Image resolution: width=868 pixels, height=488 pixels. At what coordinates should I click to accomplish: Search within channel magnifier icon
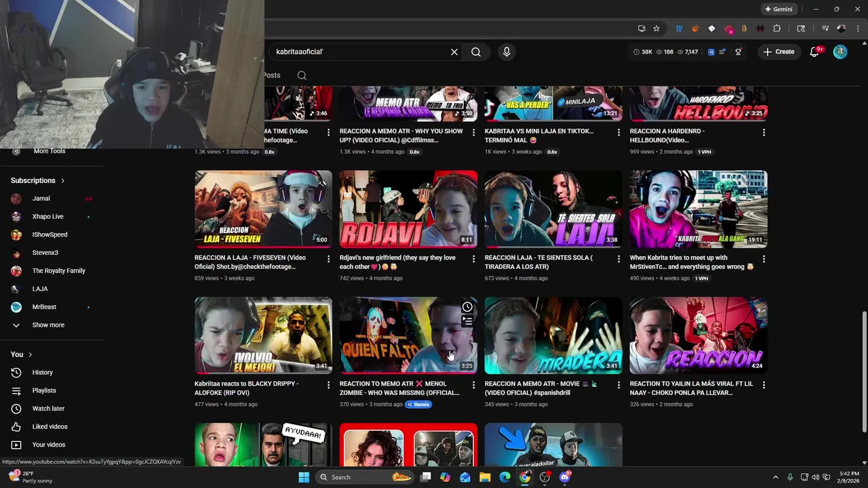[302, 75]
